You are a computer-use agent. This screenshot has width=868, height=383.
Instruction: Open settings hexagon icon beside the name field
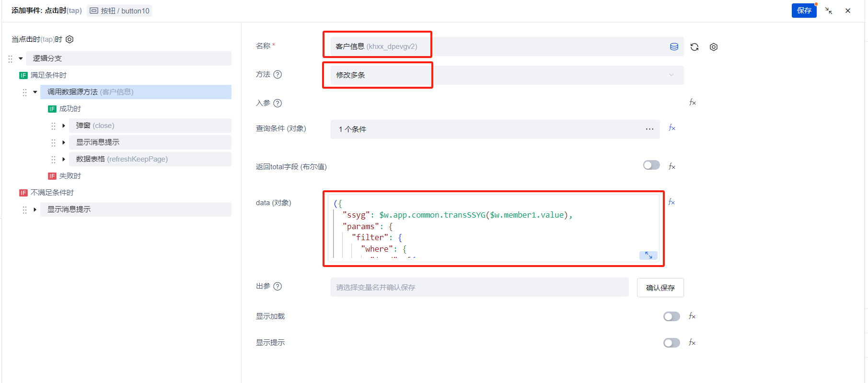pyautogui.click(x=713, y=47)
